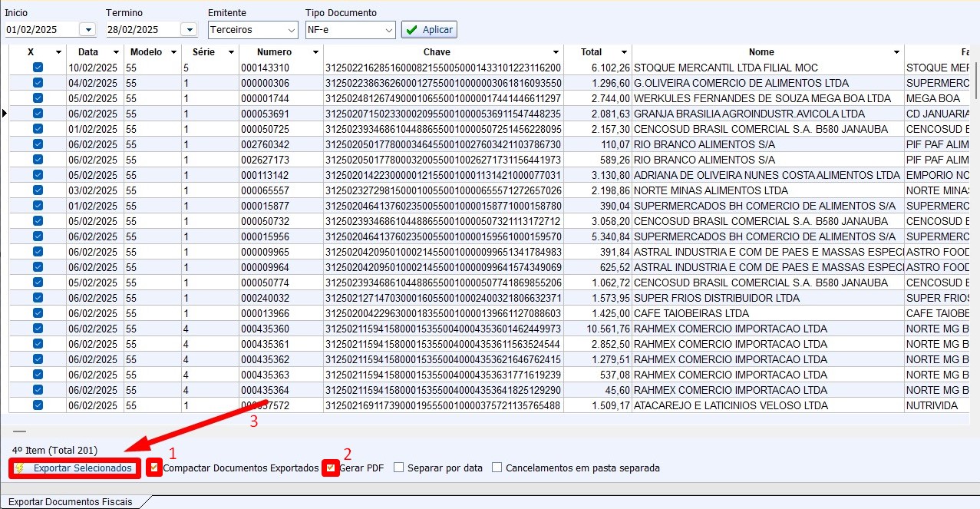Open filter arrow on Data column header

tap(116, 52)
